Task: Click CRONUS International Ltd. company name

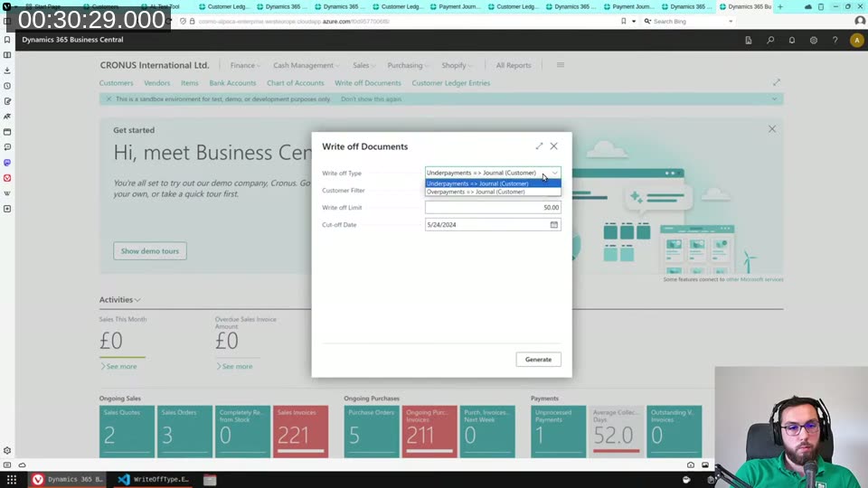Action: [155, 65]
